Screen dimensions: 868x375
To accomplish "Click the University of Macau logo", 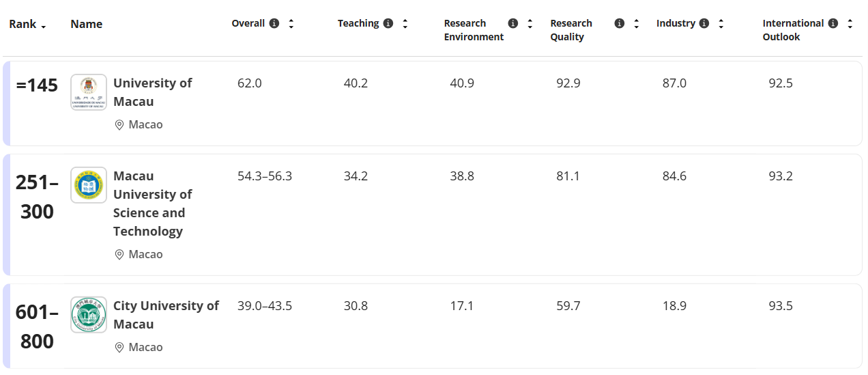I will pyautogui.click(x=89, y=92).
